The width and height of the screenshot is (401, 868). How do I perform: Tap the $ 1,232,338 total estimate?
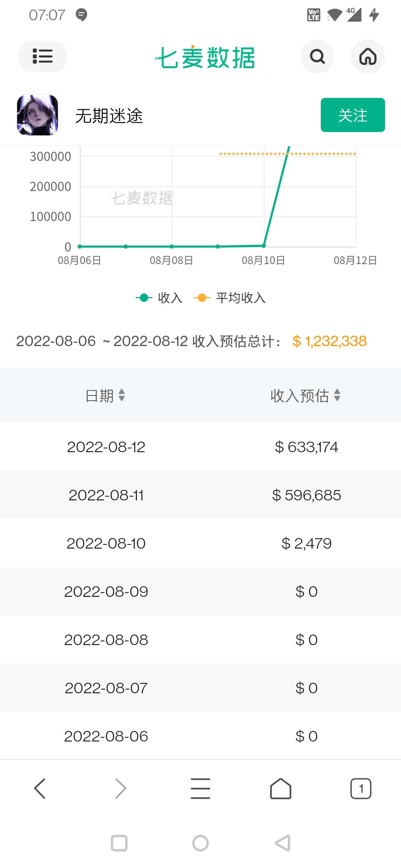pos(329,341)
